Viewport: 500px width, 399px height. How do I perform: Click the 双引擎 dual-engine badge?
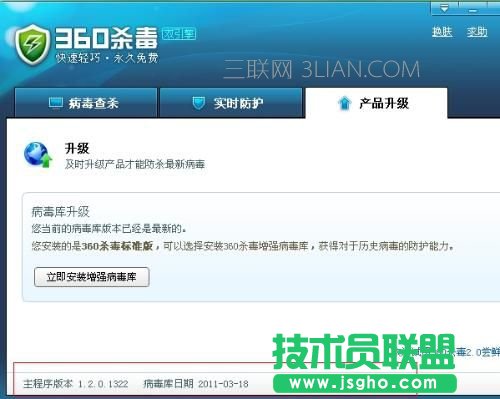point(179,34)
